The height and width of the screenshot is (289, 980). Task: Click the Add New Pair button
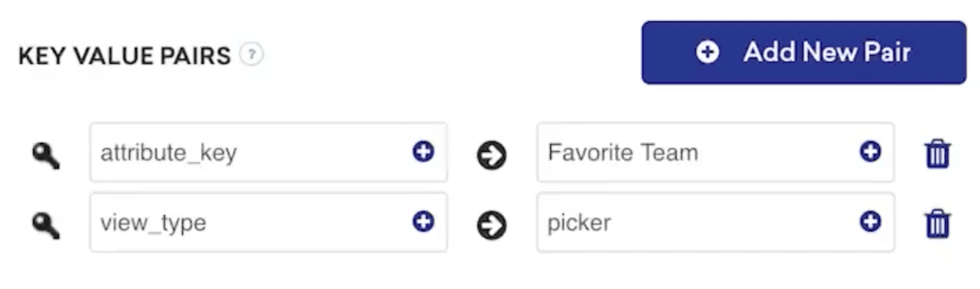tap(803, 52)
